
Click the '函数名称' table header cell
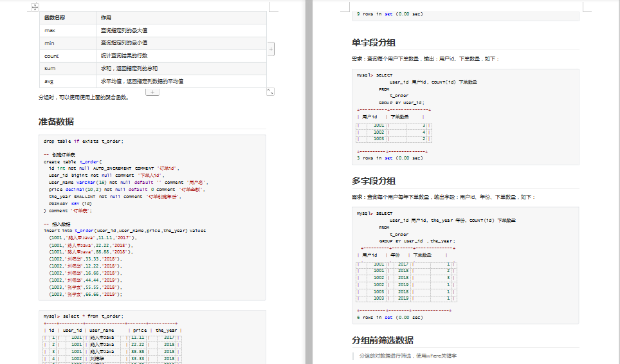point(68,18)
